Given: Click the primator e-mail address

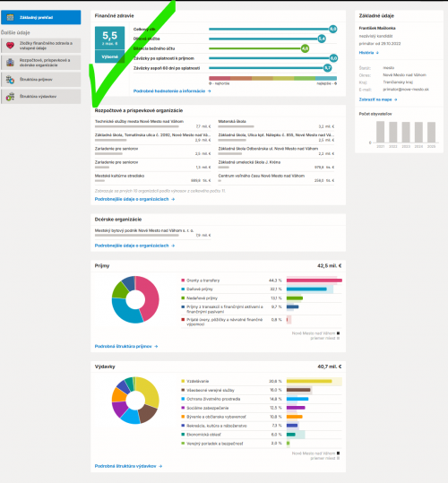Looking at the screenshot, I should [x=406, y=90].
